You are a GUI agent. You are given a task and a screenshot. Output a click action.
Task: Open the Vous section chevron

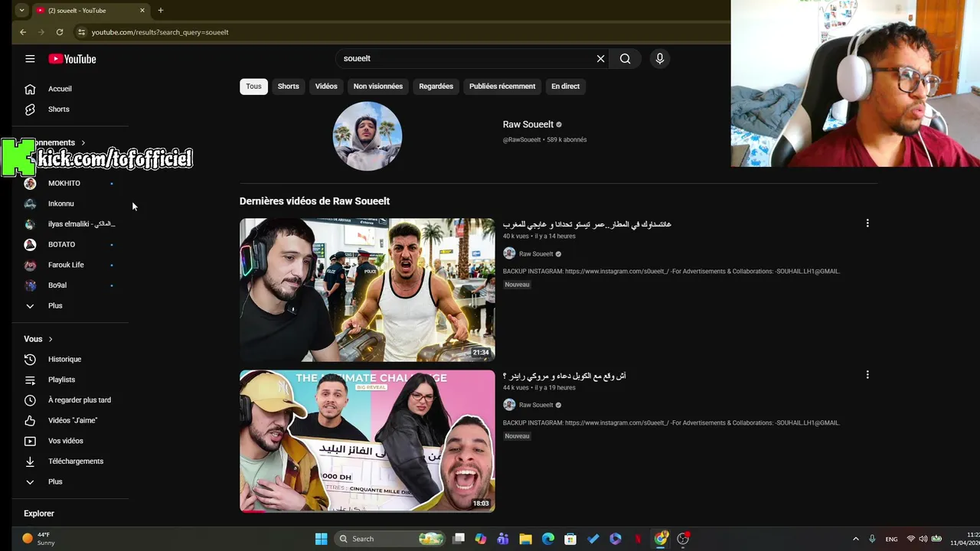(51, 339)
